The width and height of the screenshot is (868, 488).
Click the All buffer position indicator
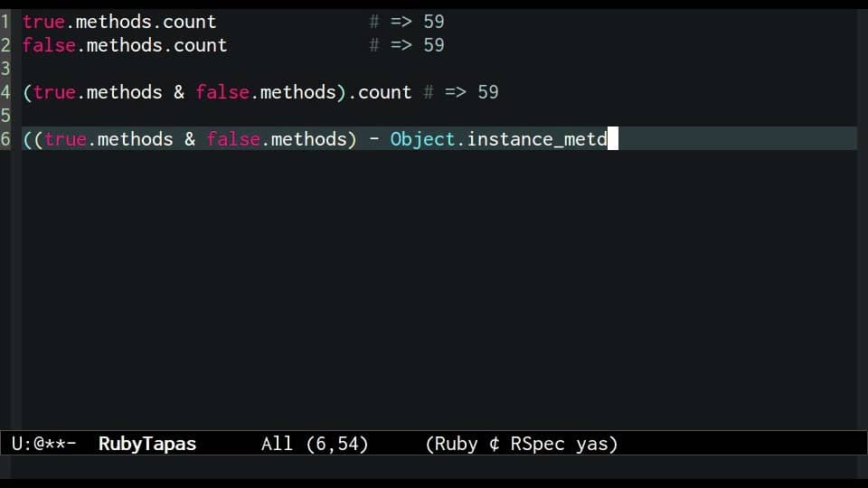click(277, 444)
